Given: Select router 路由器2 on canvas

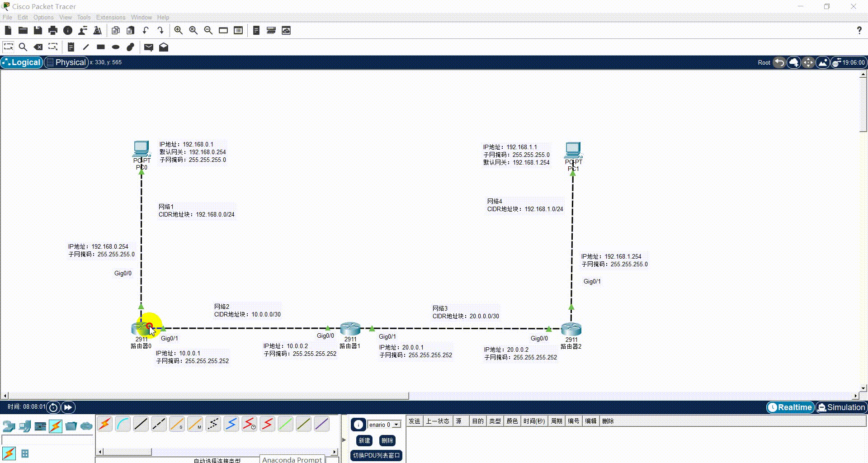Looking at the screenshot, I should pyautogui.click(x=571, y=329).
